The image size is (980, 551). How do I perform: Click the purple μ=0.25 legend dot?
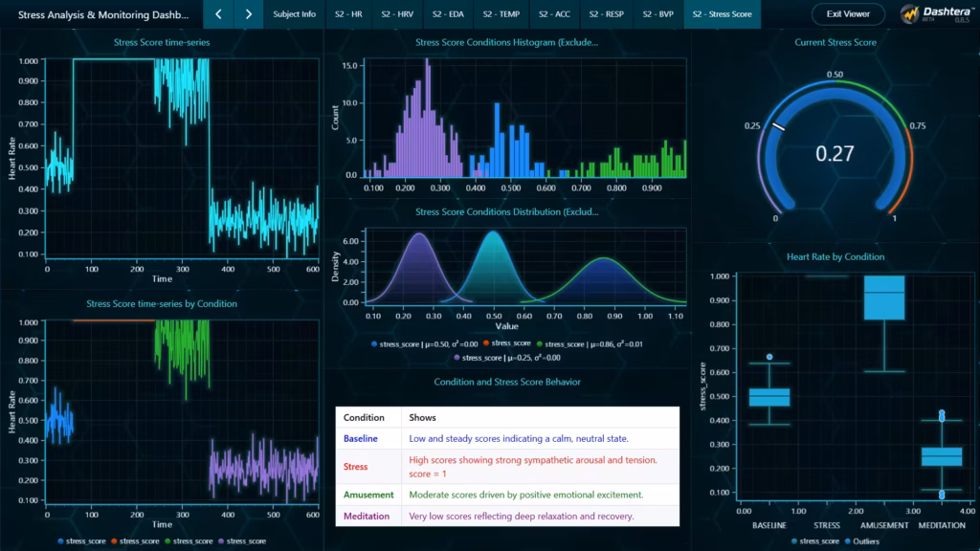pyautogui.click(x=457, y=356)
